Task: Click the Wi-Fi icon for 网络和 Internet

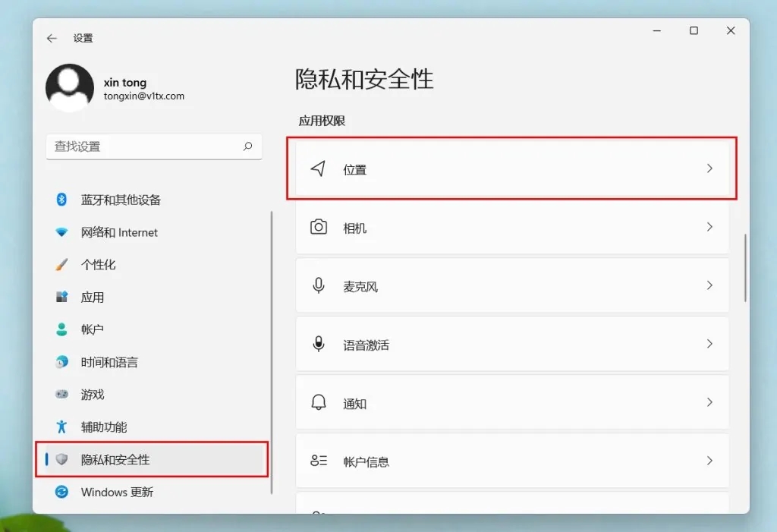Action: point(61,232)
